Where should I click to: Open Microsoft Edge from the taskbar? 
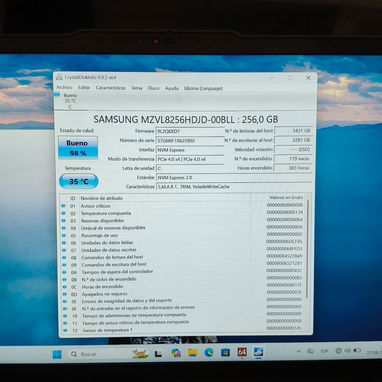click(209, 353)
